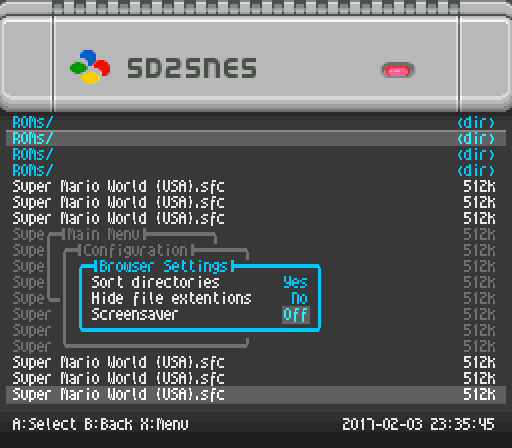This screenshot has width=512, height=448.
Task: Toggle Sort directories Yes value
Action: [295, 282]
